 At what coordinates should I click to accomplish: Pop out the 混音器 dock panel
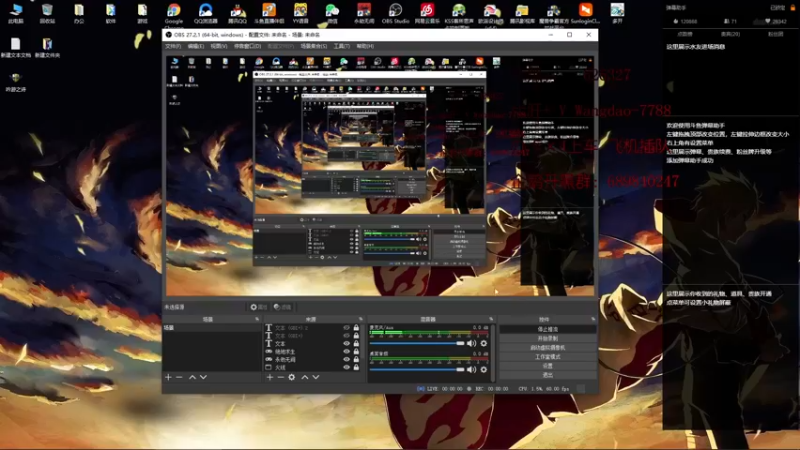coord(491,319)
